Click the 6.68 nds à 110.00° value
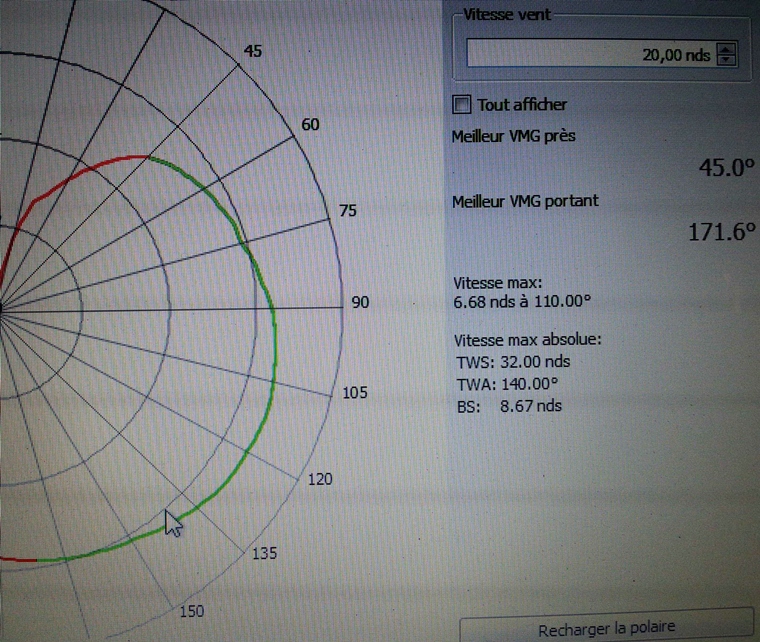Viewport: 760px width, 642px height. pos(522,302)
